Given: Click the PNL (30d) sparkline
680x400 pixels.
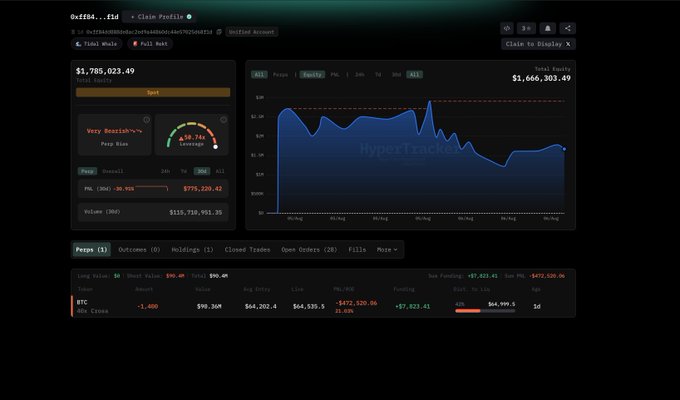Looking at the screenshot, I should [x=152, y=188].
